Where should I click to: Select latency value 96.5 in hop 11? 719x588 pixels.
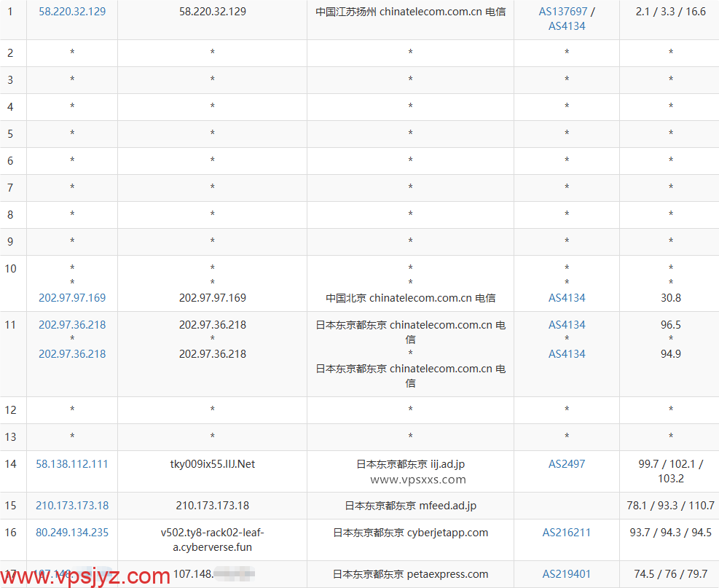point(670,325)
